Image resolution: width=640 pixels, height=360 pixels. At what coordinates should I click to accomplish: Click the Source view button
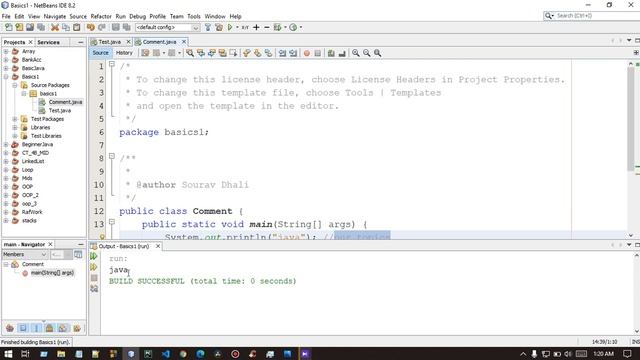[x=100, y=53]
